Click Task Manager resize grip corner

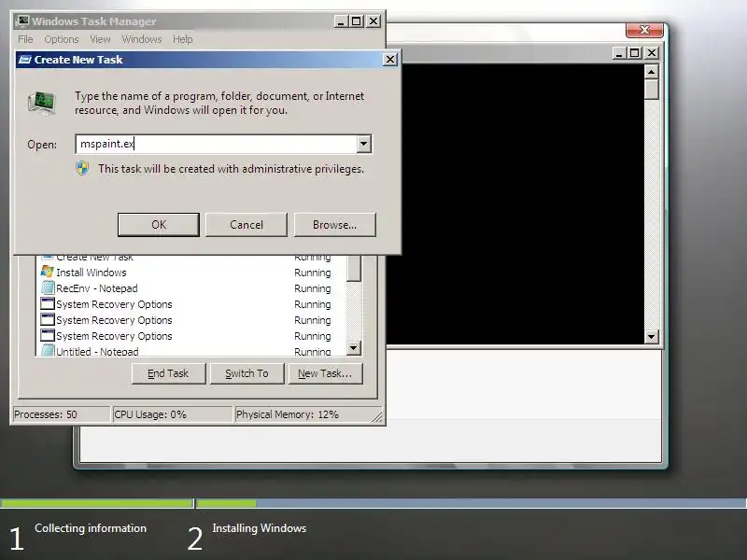[378, 416]
